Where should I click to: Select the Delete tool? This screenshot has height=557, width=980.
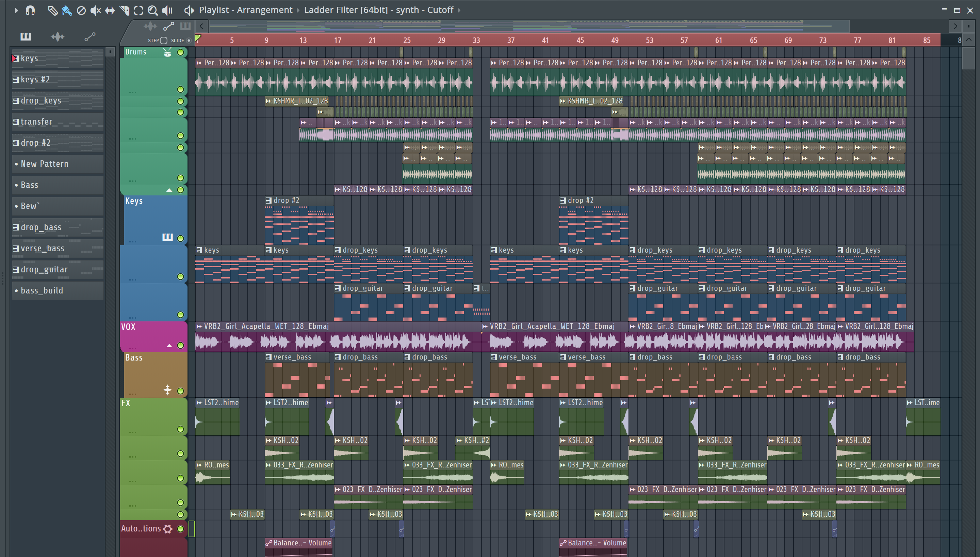coord(81,10)
